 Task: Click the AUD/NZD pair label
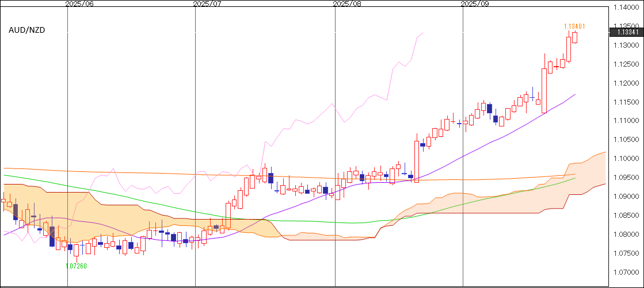(x=26, y=30)
